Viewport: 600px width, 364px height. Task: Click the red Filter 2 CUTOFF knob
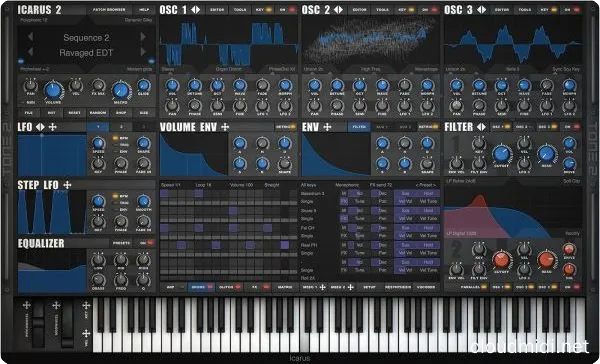tap(501, 260)
